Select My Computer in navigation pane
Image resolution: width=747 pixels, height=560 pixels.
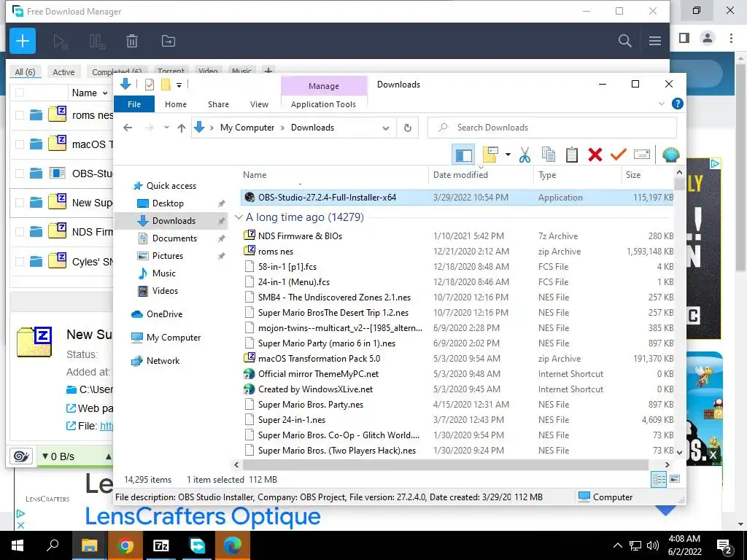tap(174, 338)
